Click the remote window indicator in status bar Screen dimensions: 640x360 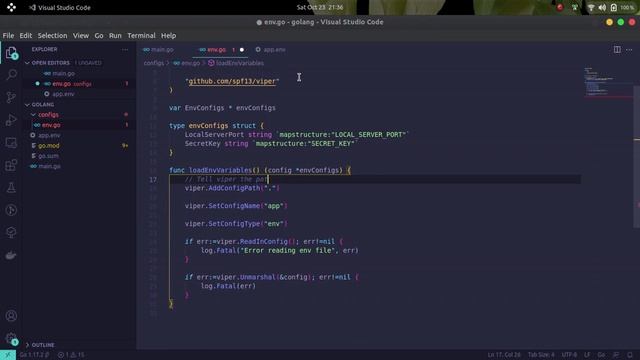(x=8, y=355)
